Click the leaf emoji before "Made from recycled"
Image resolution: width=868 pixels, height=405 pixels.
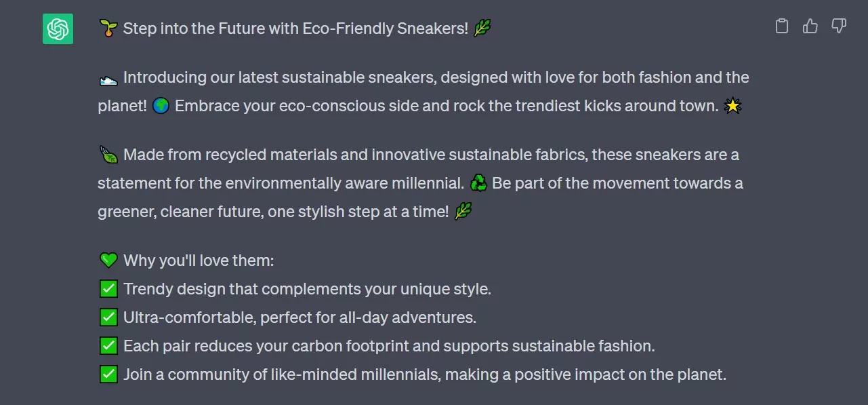pyautogui.click(x=108, y=155)
